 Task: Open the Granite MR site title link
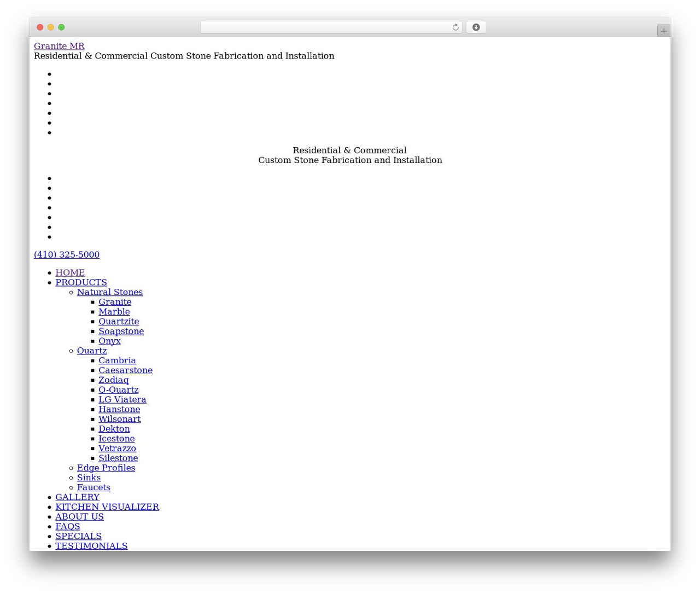point(59,46)
